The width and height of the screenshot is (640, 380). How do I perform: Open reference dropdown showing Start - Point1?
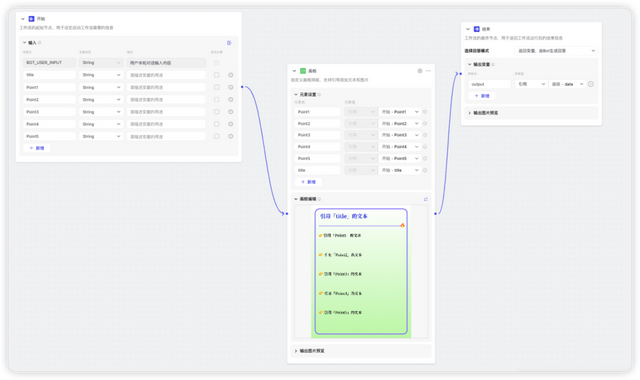(400, 112)
